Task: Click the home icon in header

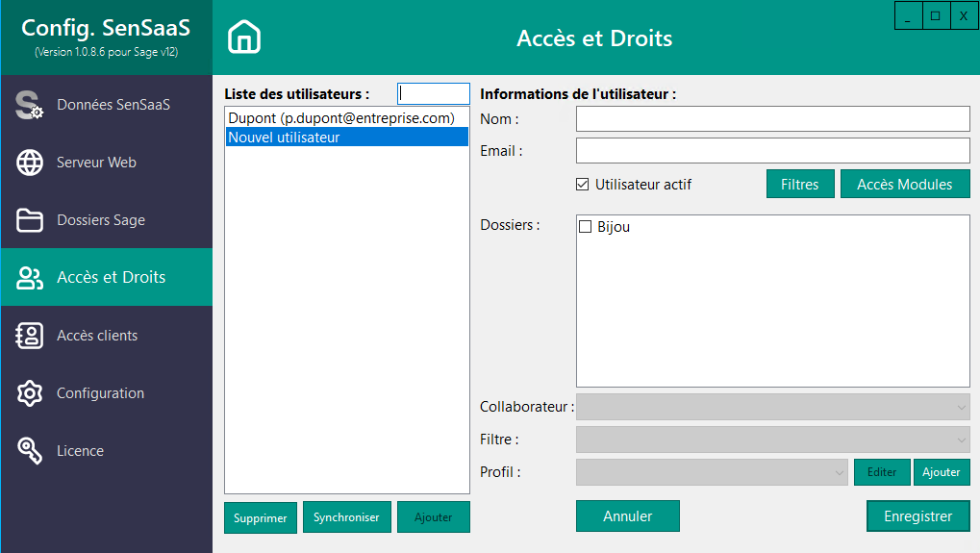Action: pos(244,38)
